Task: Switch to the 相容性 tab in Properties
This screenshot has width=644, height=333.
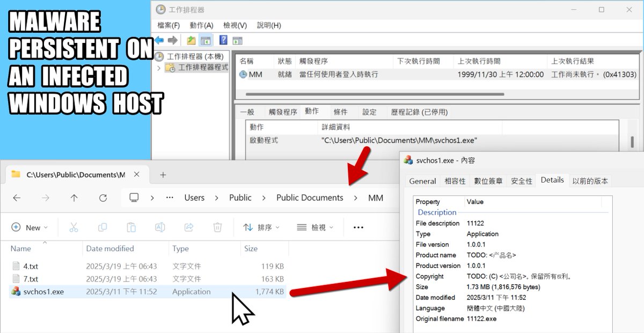Action: (455, 181)
